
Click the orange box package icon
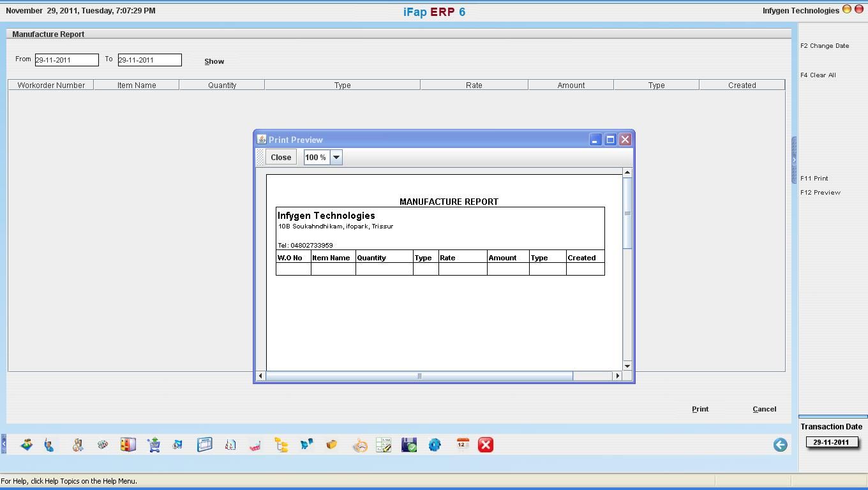[331, 445]
